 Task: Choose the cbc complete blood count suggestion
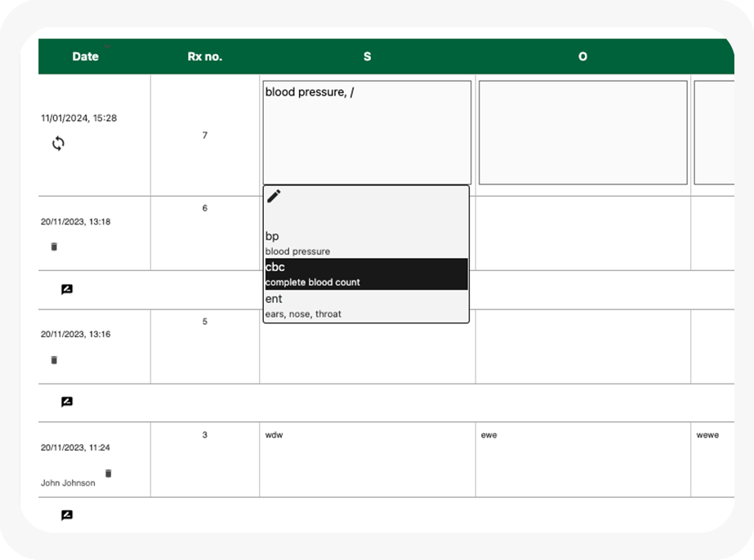tap(366, 274)
